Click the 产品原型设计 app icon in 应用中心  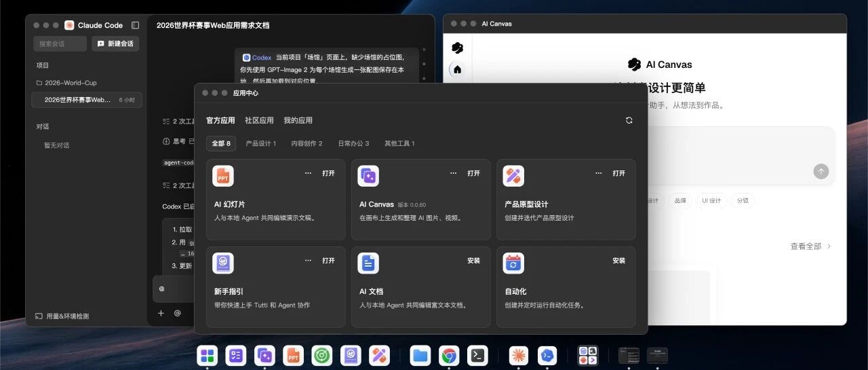coord(513,177)
